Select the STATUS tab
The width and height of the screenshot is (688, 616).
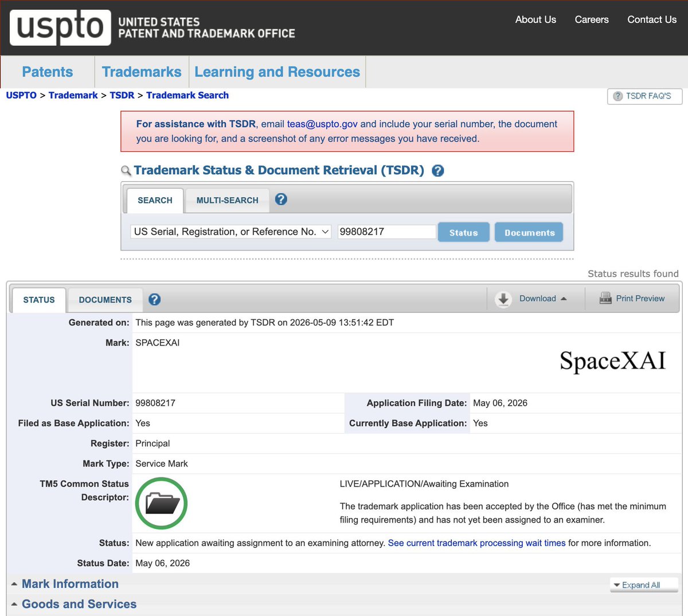(x=39, y=300)
